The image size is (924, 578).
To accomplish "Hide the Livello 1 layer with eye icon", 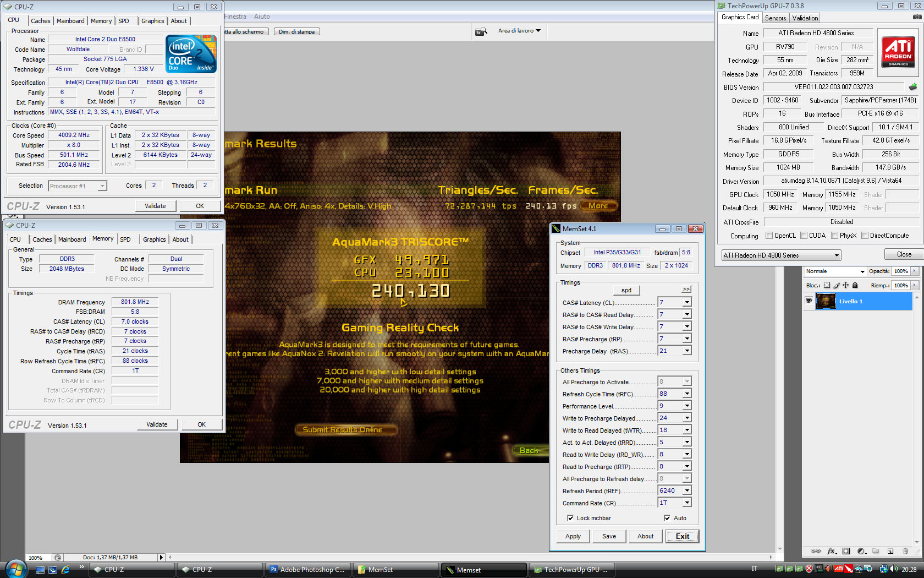I will click(809, 301).
